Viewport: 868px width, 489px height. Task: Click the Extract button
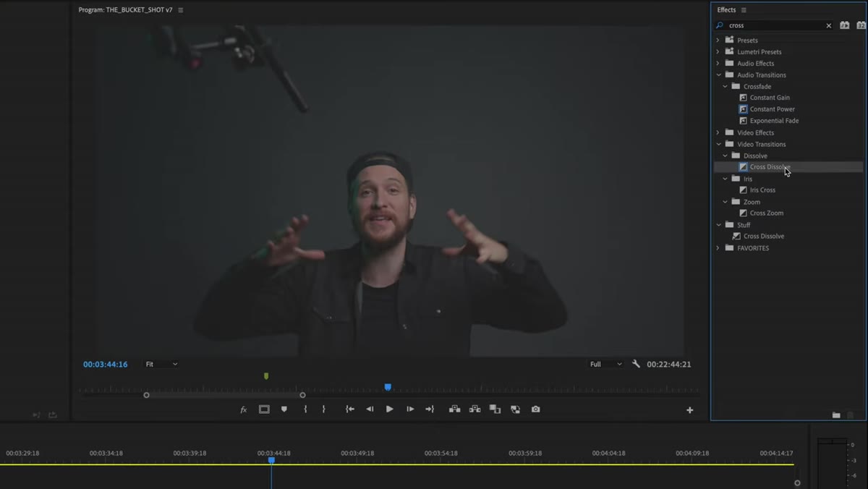(475, 409)
